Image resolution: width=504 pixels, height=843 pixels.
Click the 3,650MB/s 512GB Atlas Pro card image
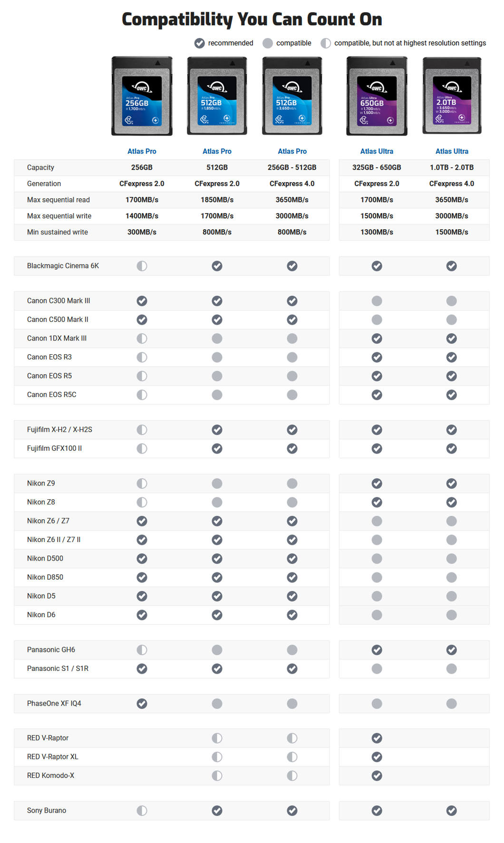pyautogui.click(x=292, y=96)
